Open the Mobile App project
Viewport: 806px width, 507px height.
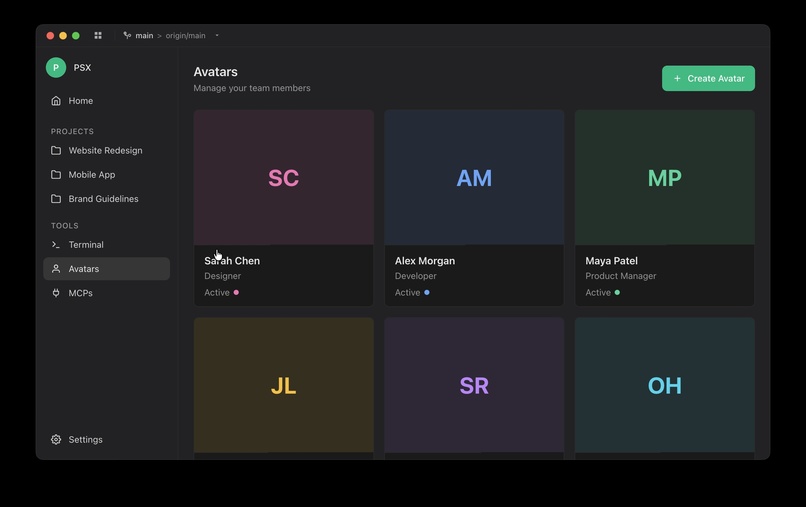(x=106, y=175)
